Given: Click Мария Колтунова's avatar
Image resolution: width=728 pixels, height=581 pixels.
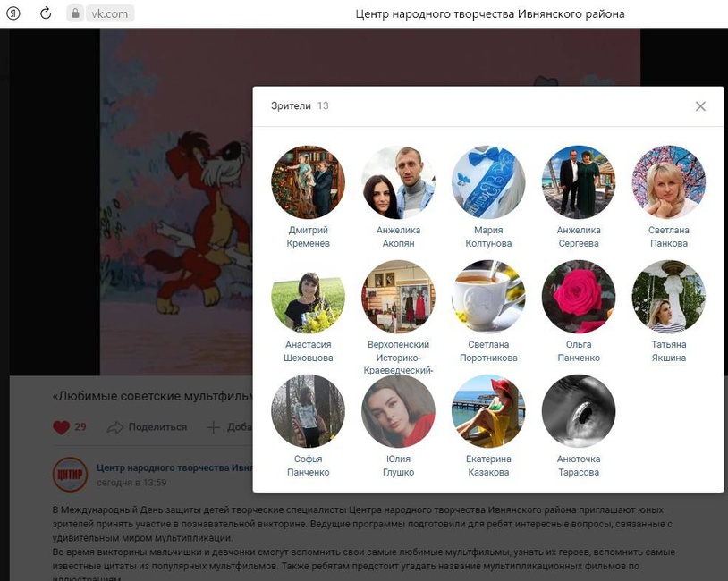Looking at the screenshot, I should pos(488,182).
